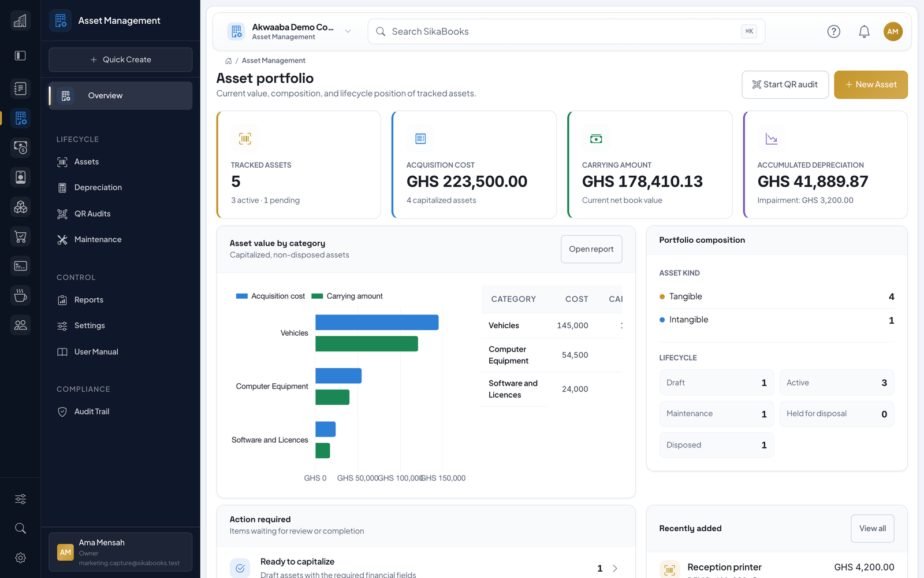Click the New Asset button
924x578 pixels.
871,85
